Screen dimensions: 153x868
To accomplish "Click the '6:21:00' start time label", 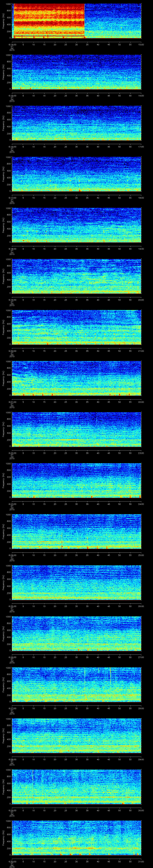I will (12, 402).
